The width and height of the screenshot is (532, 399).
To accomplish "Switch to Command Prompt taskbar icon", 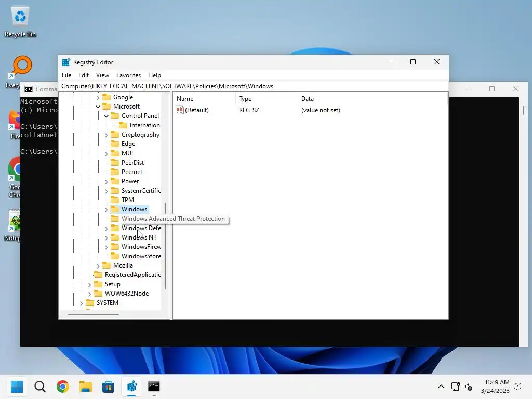I will pyautogui.click(x=154, y=387).
